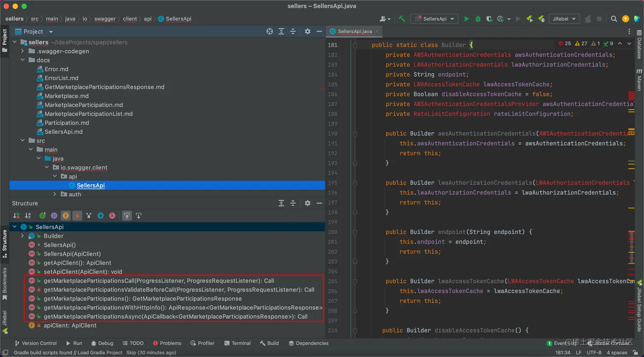Open the Profiler tool window
The width and height of the screenshot is (644, 357).
[202, 343]
